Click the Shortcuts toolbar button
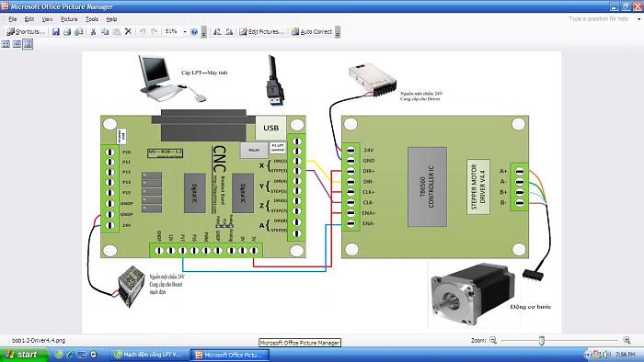This screenshot has width=644, height=362. [25, 31]
